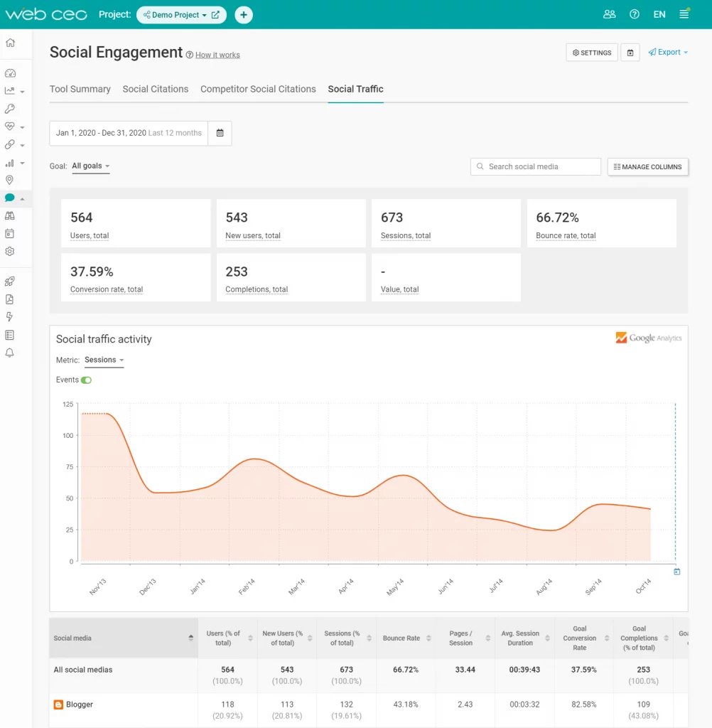Image resolution: width=712 pixels, height=728 pixels.
Task: Open the site health heartbeat sidebar icon
Action: click(x=9, y=127)
